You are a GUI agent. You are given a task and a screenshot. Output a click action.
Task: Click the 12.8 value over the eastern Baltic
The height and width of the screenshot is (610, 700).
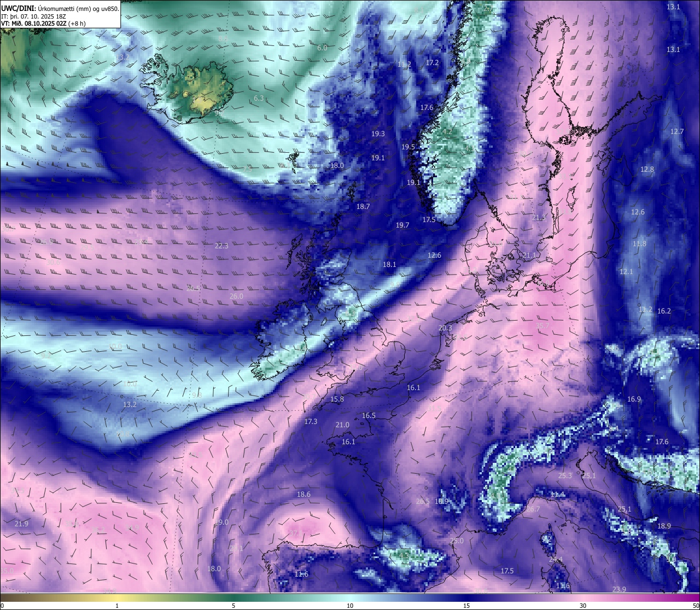647,170
